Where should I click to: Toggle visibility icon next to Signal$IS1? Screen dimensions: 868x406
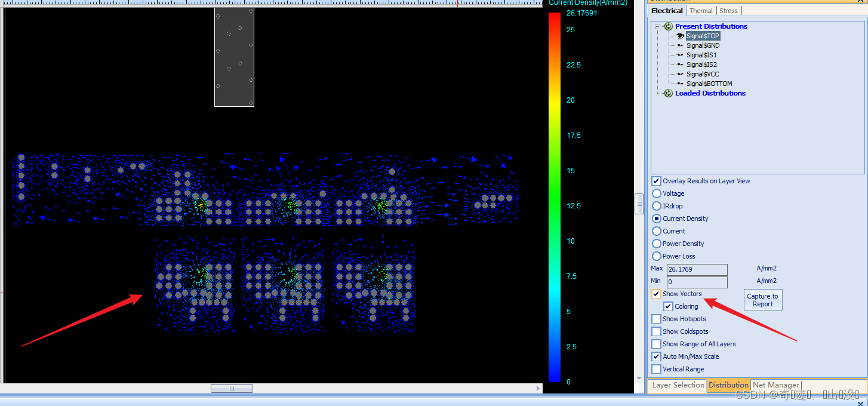680,55
